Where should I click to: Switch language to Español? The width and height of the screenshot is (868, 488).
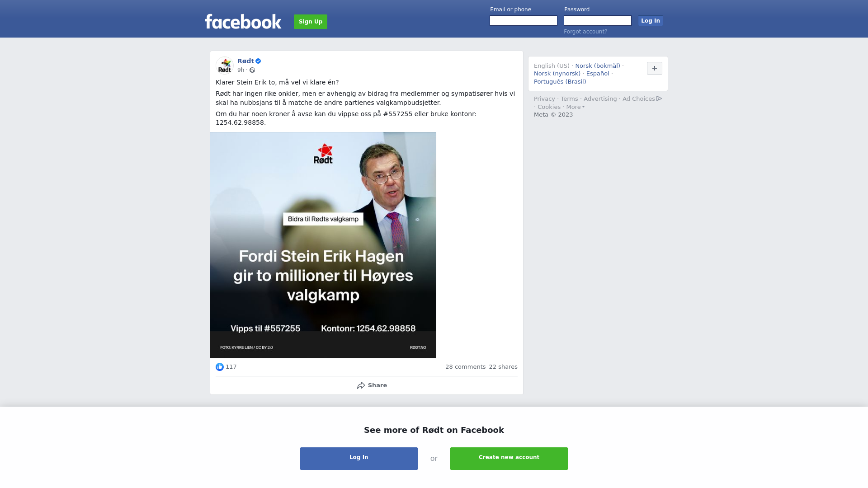coord(598,74)
